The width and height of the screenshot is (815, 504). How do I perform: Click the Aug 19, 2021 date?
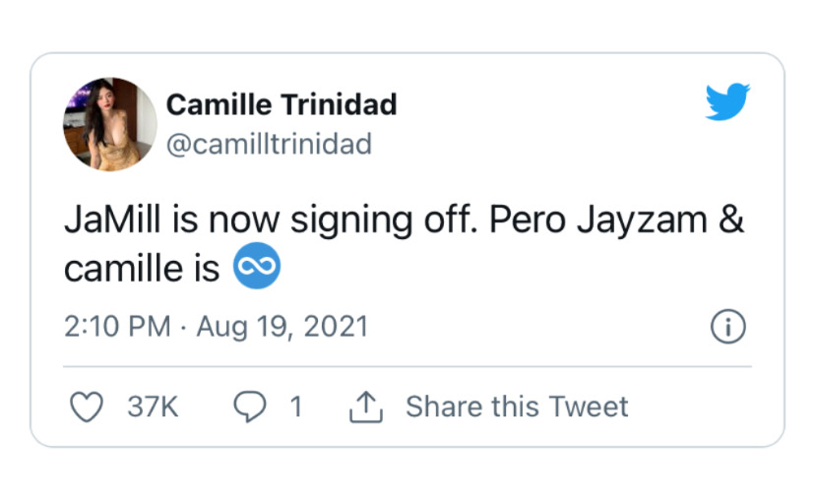282,327
